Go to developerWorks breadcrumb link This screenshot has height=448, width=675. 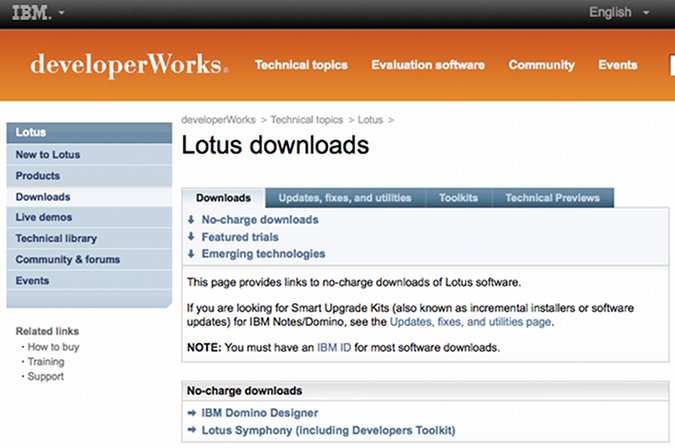tap(218, 120)
